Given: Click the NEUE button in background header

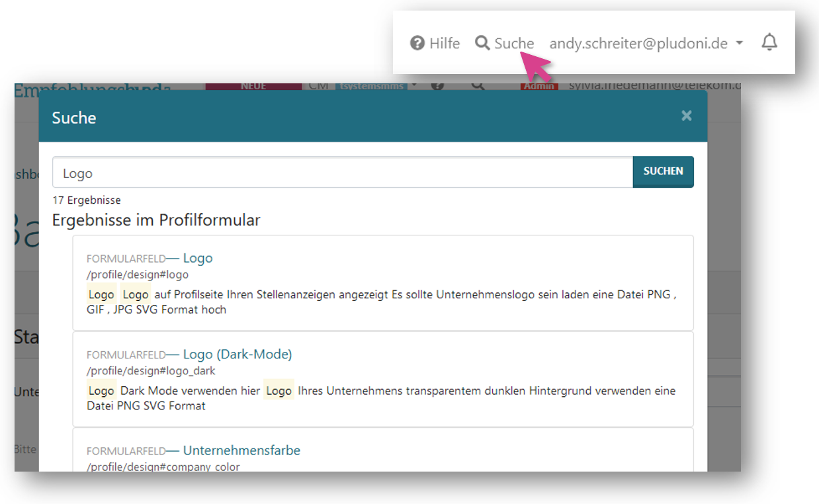Looking at the screenshot, I should 253,86.
